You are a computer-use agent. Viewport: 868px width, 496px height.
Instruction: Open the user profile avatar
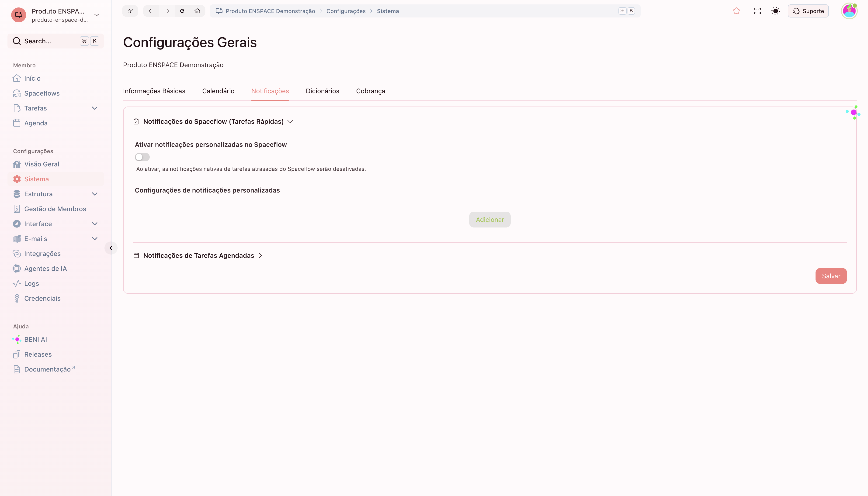[x=849, y=11]
